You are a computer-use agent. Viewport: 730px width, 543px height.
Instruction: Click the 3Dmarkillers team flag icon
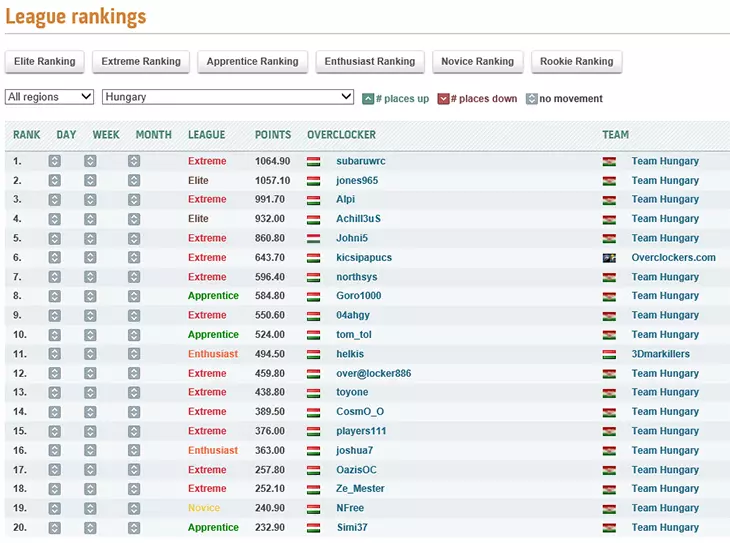609,354
